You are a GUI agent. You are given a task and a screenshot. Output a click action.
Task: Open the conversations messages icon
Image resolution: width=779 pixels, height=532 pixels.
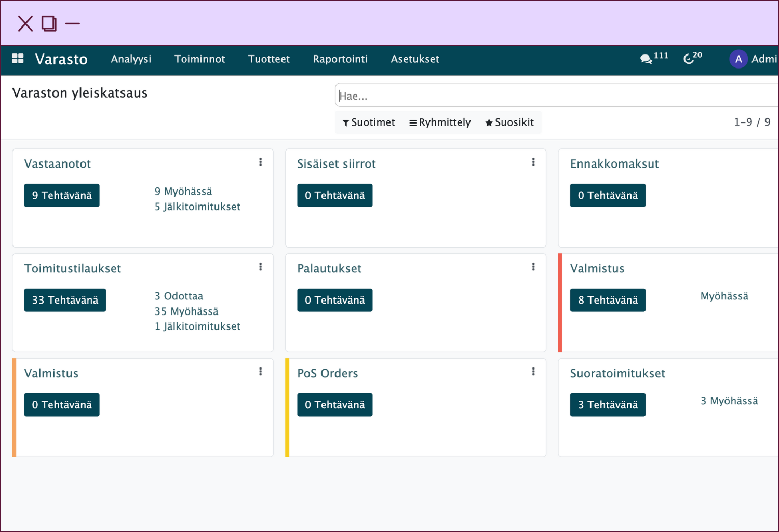[x=646, y=59]
